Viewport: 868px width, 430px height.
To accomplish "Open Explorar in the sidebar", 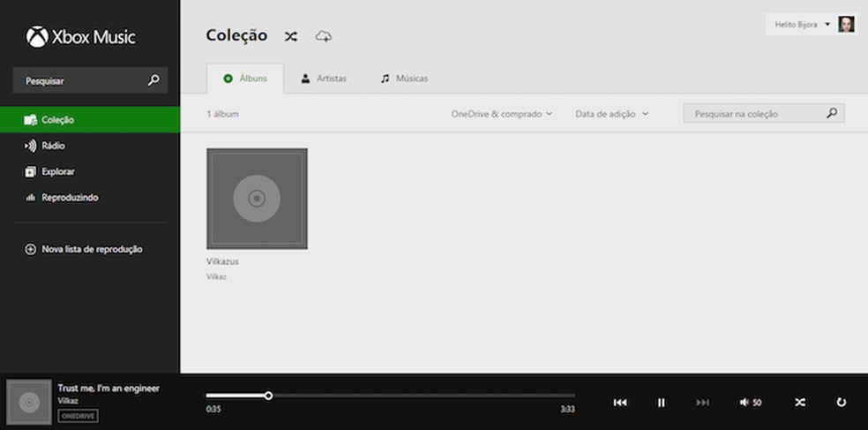I will [x=90, y=172].
